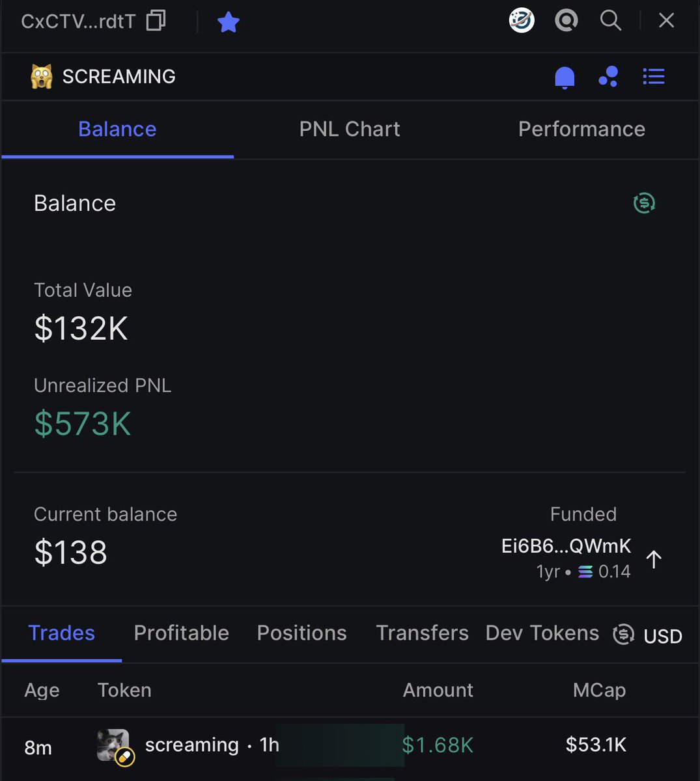Image resolution: width=700 pixels, height=781 pixels.
Task: Open the magnifier search icon
Action: pos(610,20)
